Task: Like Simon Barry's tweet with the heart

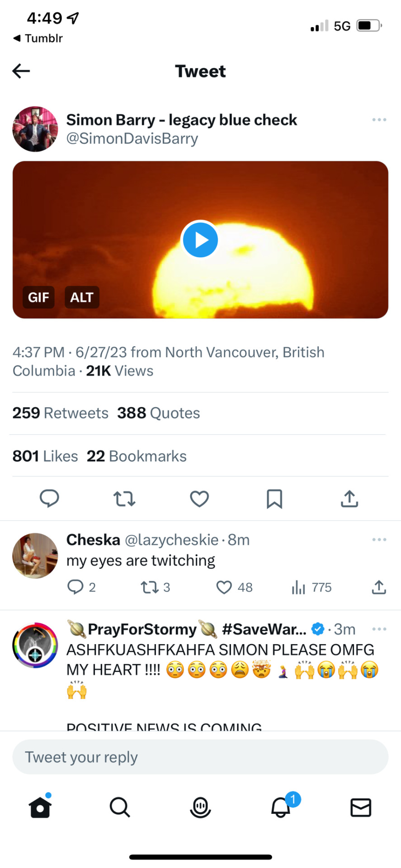Action: 199,499
